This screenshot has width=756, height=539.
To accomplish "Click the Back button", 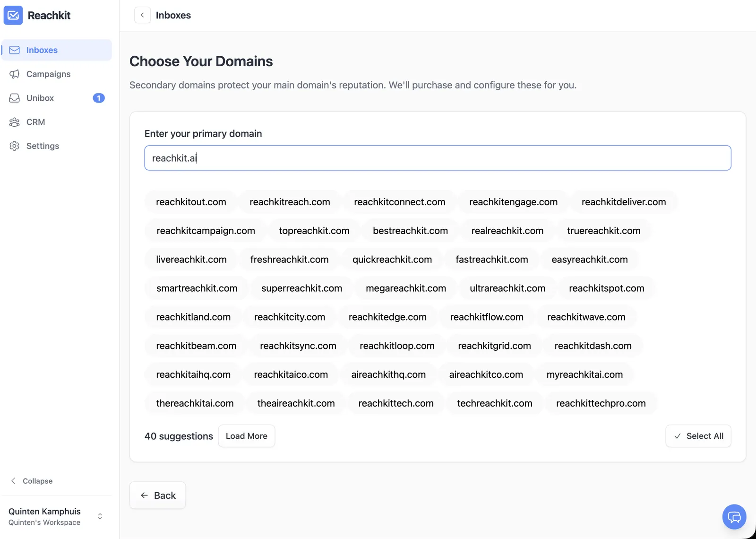I will [158, 496].
